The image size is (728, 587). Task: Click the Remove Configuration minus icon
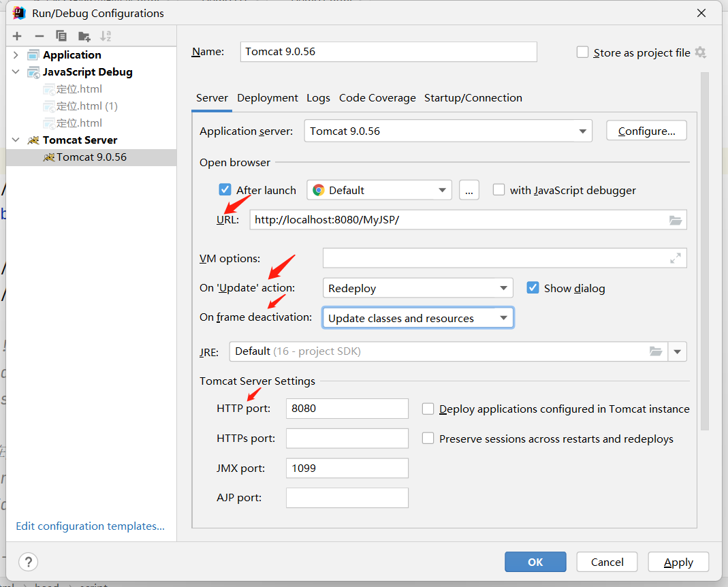(39, 36)
